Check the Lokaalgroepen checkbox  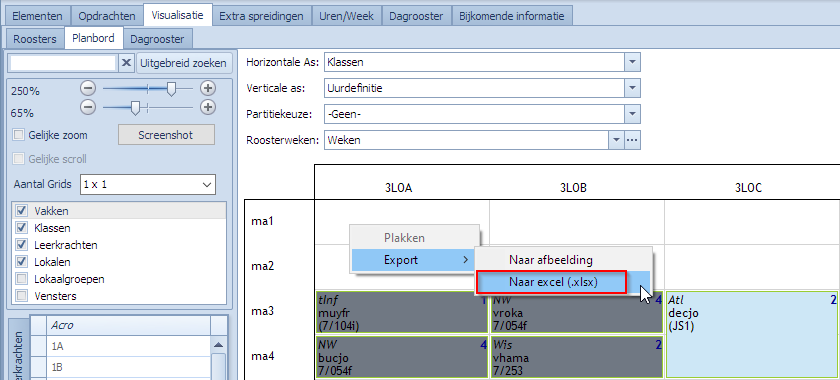click(22, 279)
